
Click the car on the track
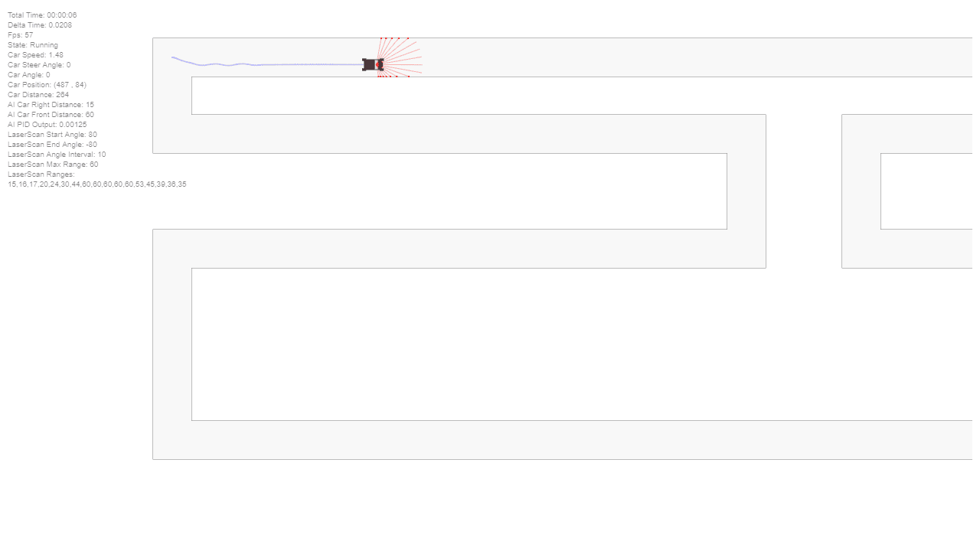pyautogui.click(x=373, y=64)
